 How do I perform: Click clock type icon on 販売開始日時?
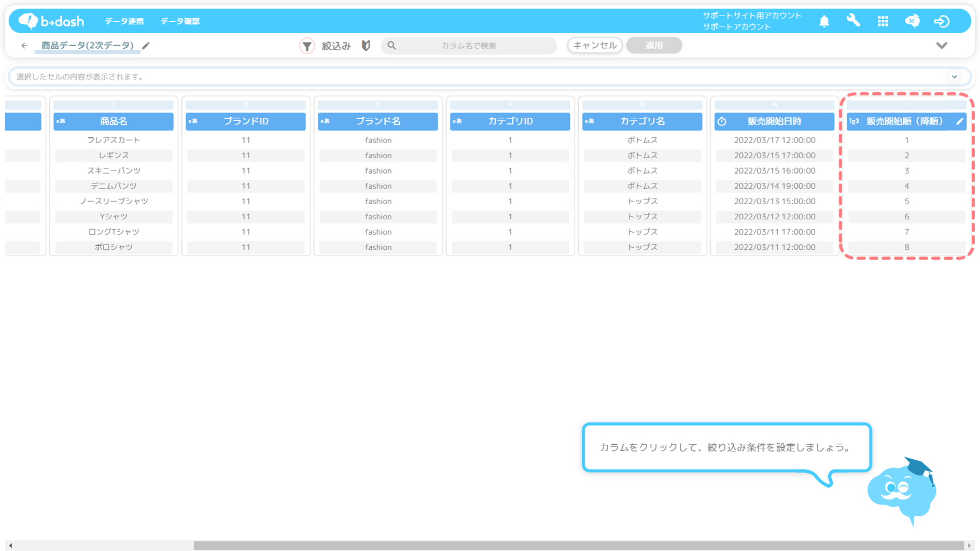pyautogui.click(x=722, y=121)
